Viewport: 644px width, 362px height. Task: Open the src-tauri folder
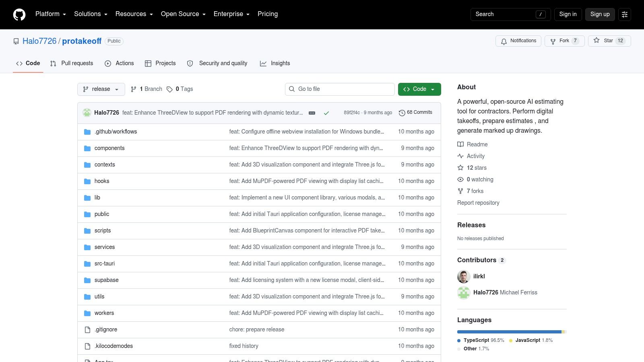coord(105,263)
